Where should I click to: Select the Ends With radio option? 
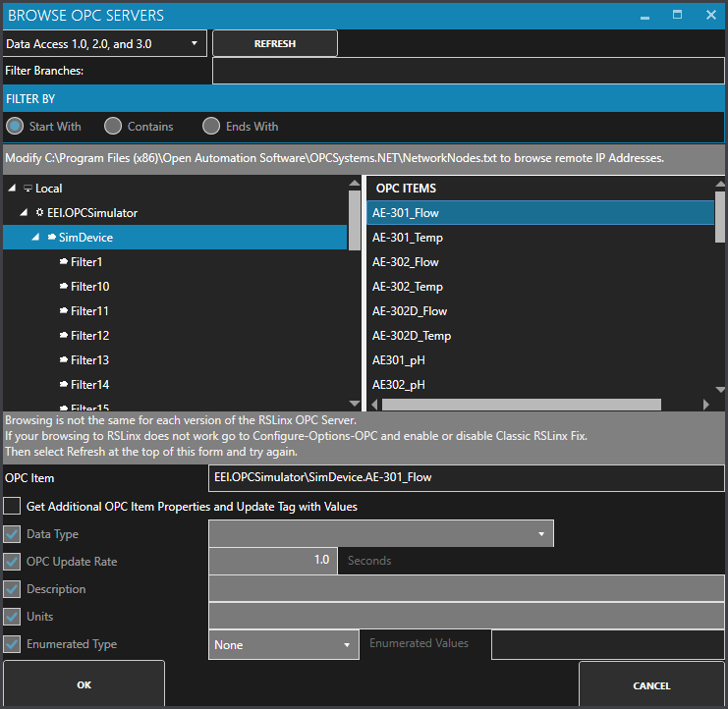point(211,127)
